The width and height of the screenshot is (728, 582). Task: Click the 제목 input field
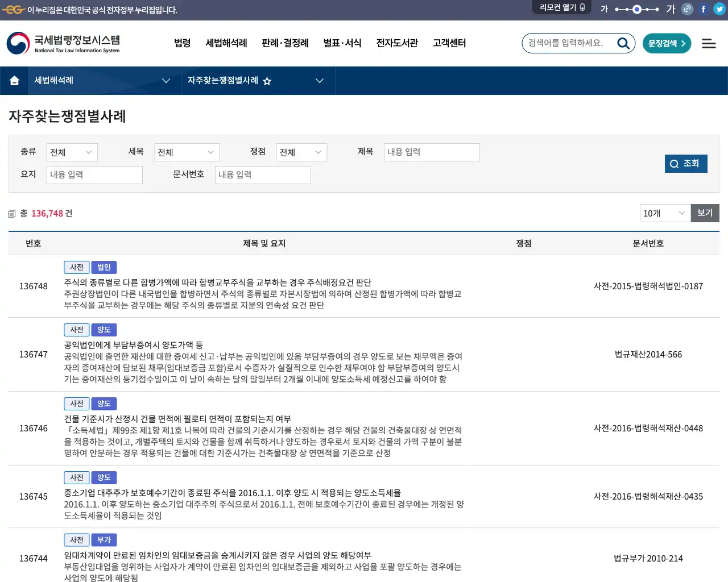coord(432,152)
